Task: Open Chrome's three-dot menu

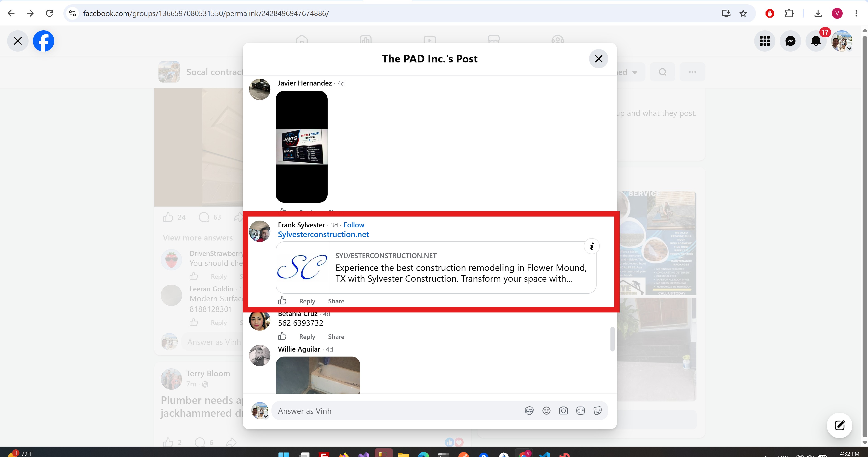Action: click(x=856, y=13)
